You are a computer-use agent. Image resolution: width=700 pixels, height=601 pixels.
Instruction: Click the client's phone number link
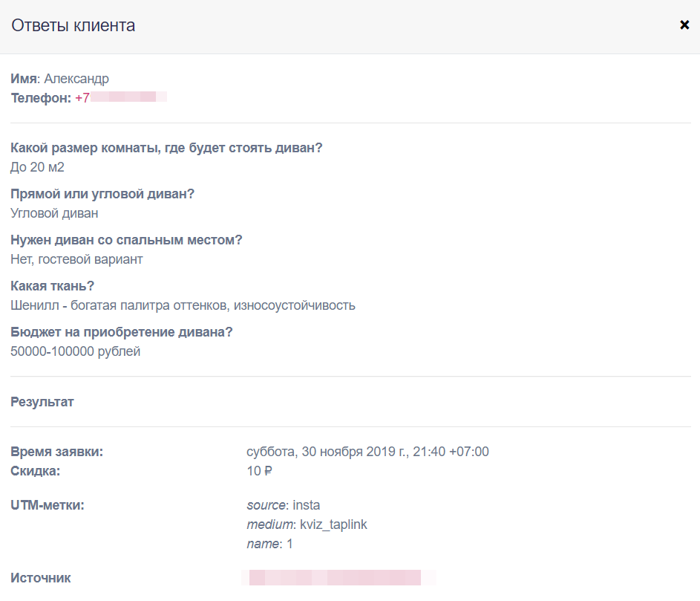(x=120, y=97)
